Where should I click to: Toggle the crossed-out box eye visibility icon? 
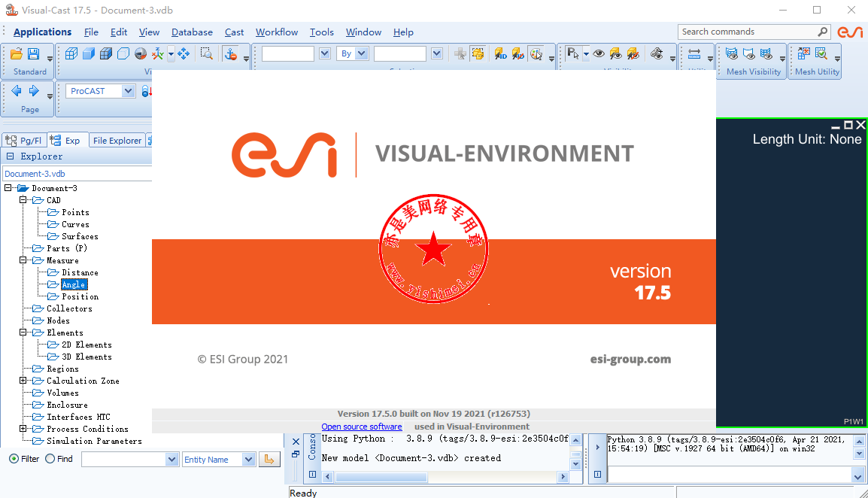coord(633,53)
